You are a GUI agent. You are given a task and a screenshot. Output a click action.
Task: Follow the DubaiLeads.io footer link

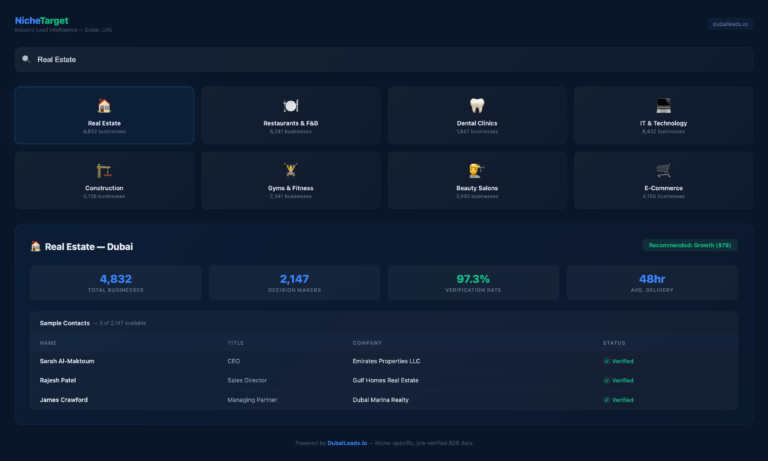(x=347, y=443)
